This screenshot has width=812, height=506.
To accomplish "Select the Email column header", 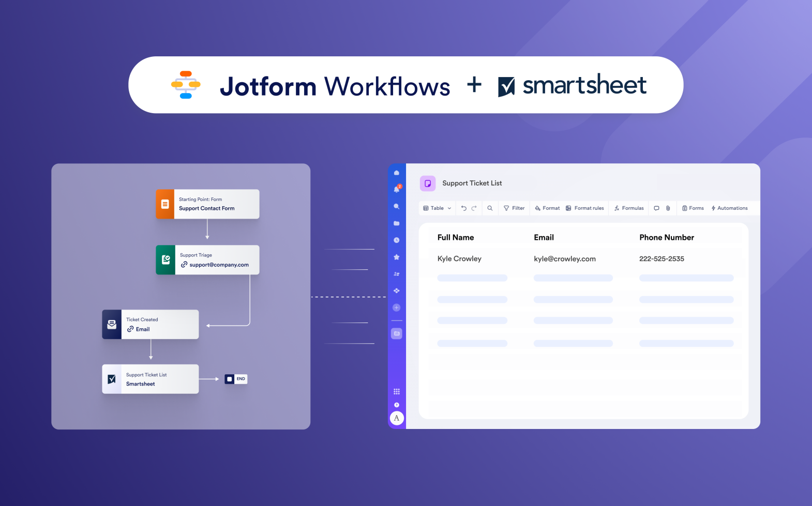I will [544, 238].
